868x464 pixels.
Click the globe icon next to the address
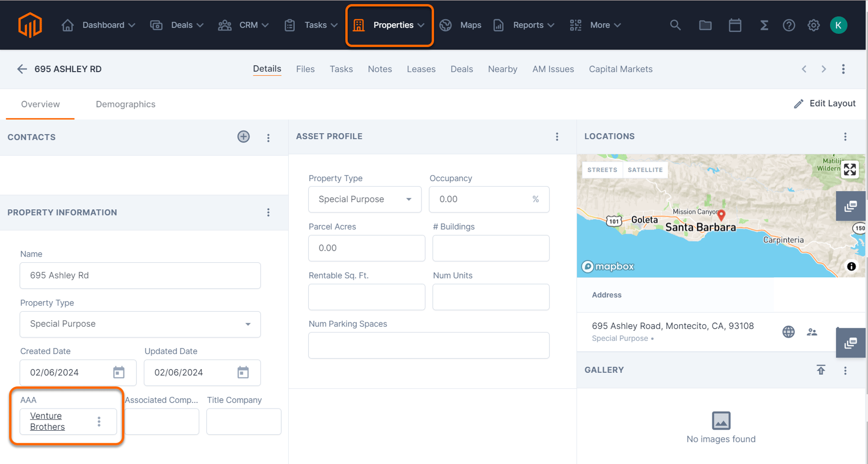(788, 332)
